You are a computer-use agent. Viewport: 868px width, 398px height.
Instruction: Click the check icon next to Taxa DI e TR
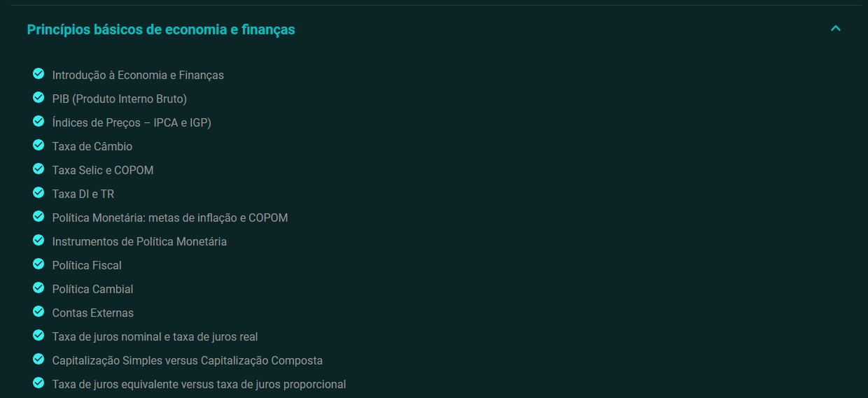coord(38,192)
